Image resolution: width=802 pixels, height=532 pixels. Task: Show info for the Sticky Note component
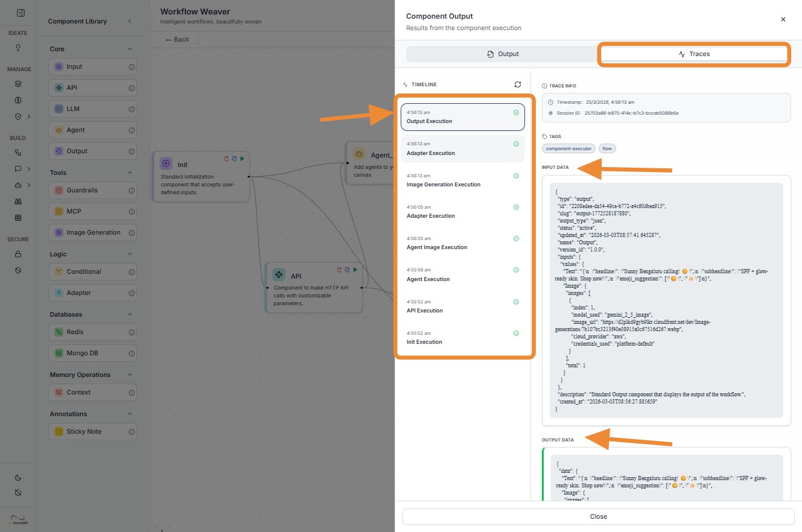[132, 432]
